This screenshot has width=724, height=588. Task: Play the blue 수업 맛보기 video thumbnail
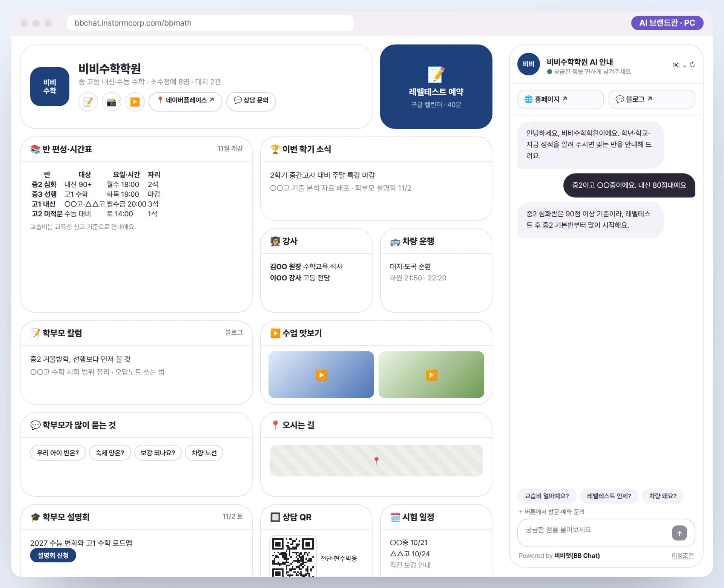321,375
